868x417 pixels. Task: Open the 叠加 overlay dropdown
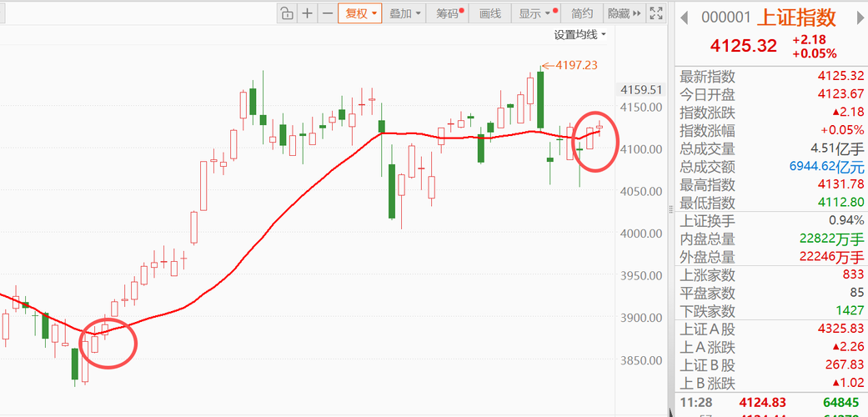click(x=404, y=13)
